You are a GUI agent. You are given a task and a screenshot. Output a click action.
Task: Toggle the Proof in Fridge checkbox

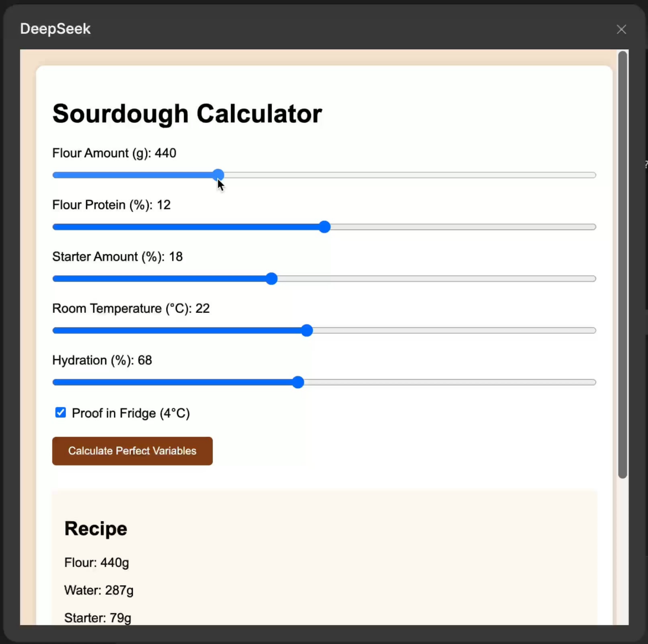pos(60,413)
